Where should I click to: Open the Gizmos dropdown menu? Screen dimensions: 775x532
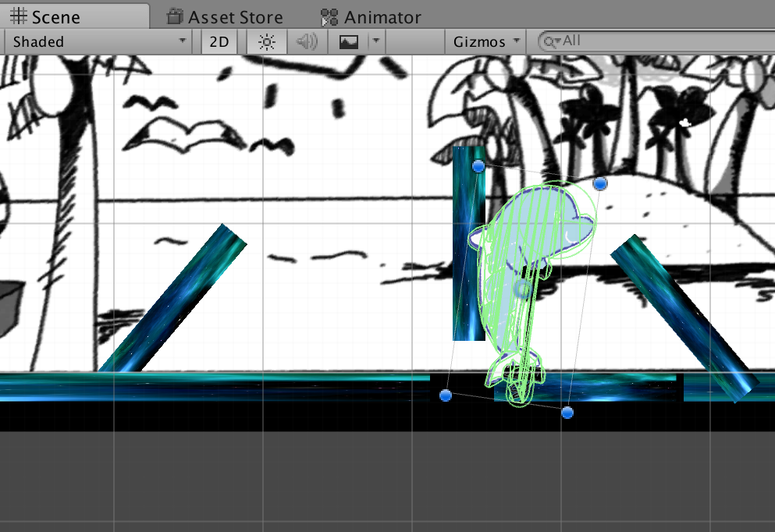pos(486,41)
